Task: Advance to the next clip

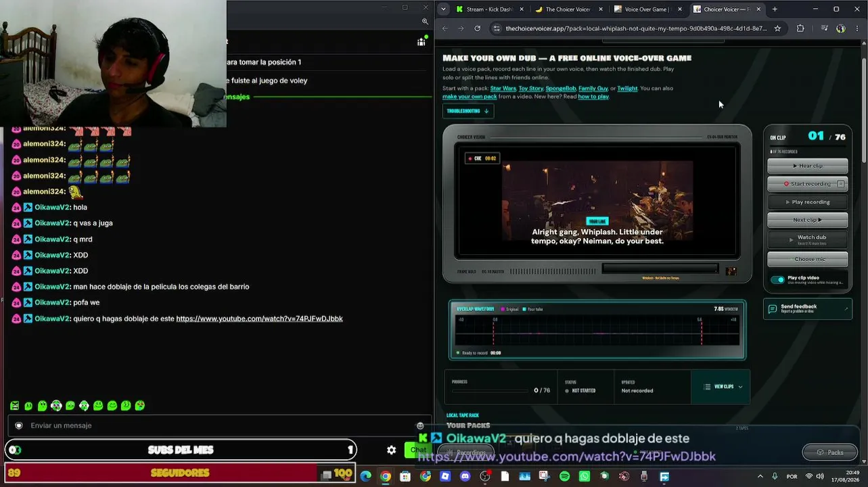Action: point(807,220)
